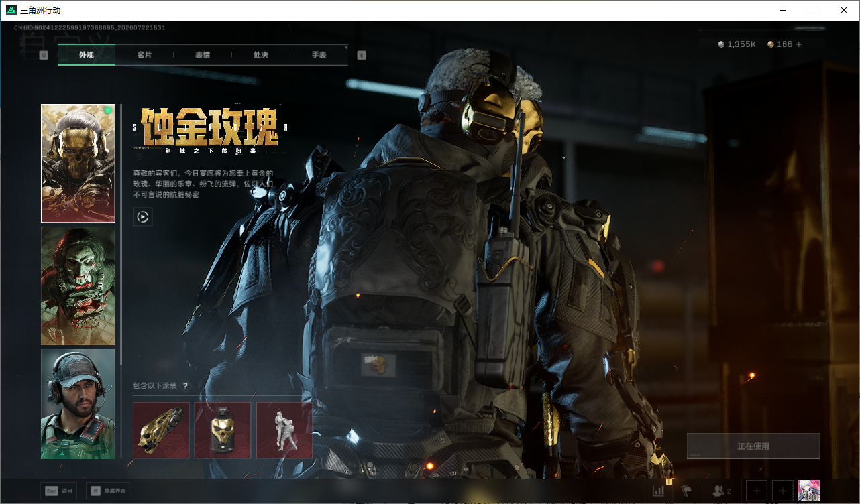Switch to the 名片 tab
The height and width of the screenshot is (504, 860).
point(144,55)
